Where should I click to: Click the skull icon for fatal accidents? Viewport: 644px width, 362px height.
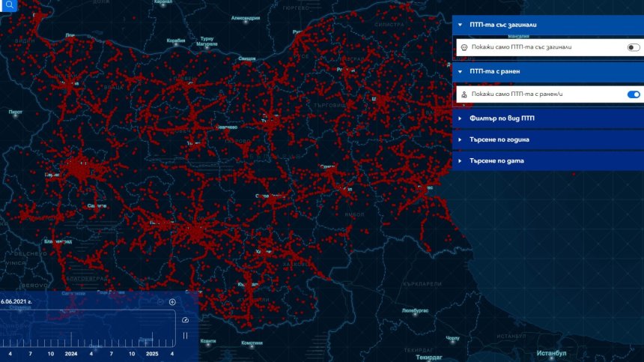[464, 47]
